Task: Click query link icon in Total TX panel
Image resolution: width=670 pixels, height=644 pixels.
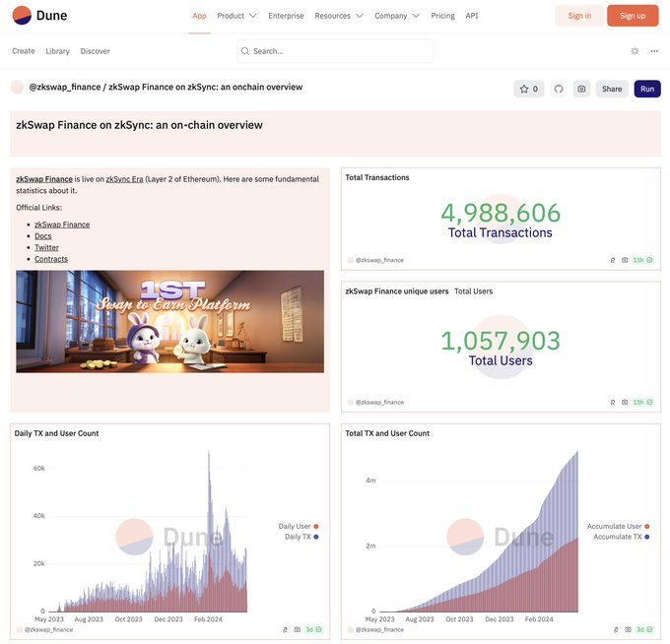Action: [616, 630]
